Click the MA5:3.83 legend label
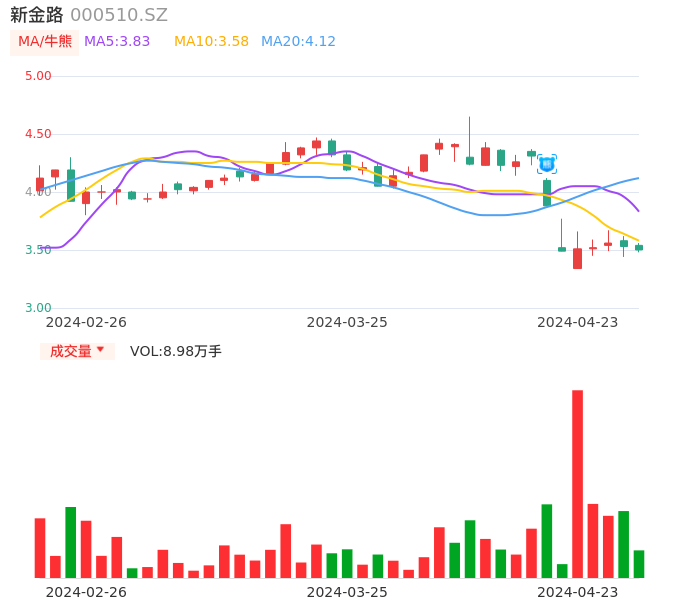This screenshot has height=606, width=686. (x=117, y=42)
